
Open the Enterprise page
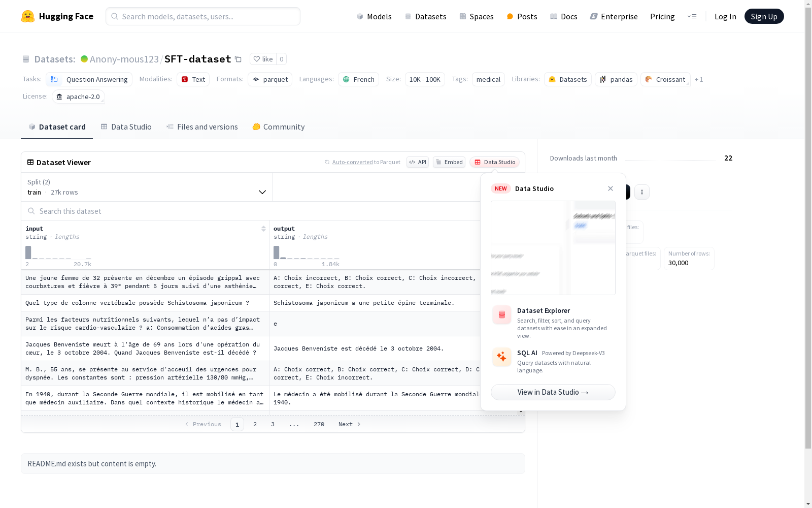click(614, 16)
